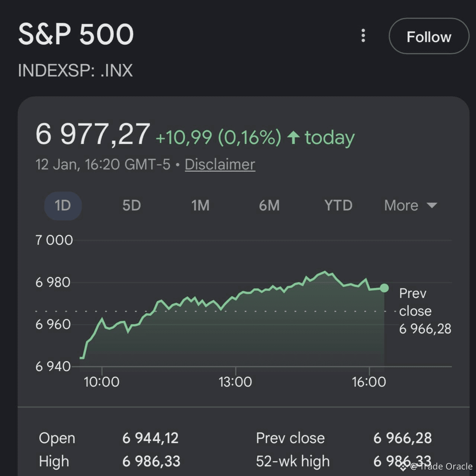The width and height of the screenshot is (476, 476).
Task: Click the INDEXSP: .INX ticker label
Action: (x=75, y=70)
